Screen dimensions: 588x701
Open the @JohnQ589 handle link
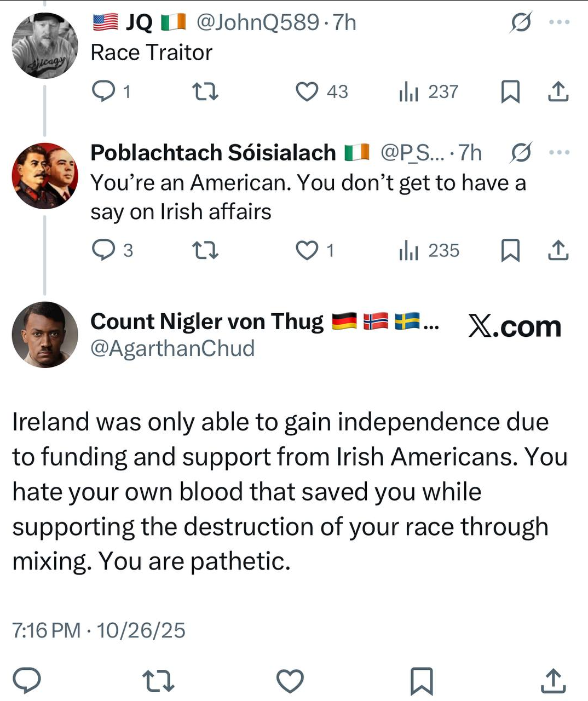click(257, 22)
